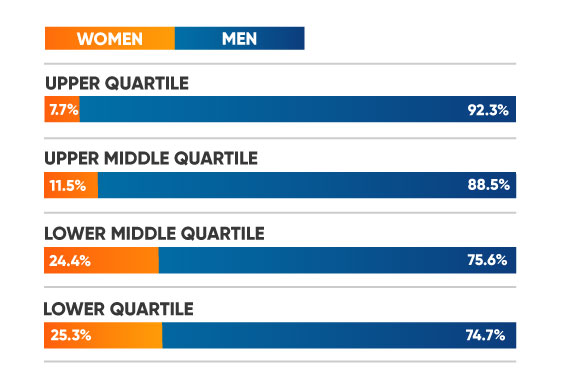The width and height of the screenshot is (567, 389).
Task: Select the UPPER MIDDLE QUARTILE heading
Action: [151, 158]
